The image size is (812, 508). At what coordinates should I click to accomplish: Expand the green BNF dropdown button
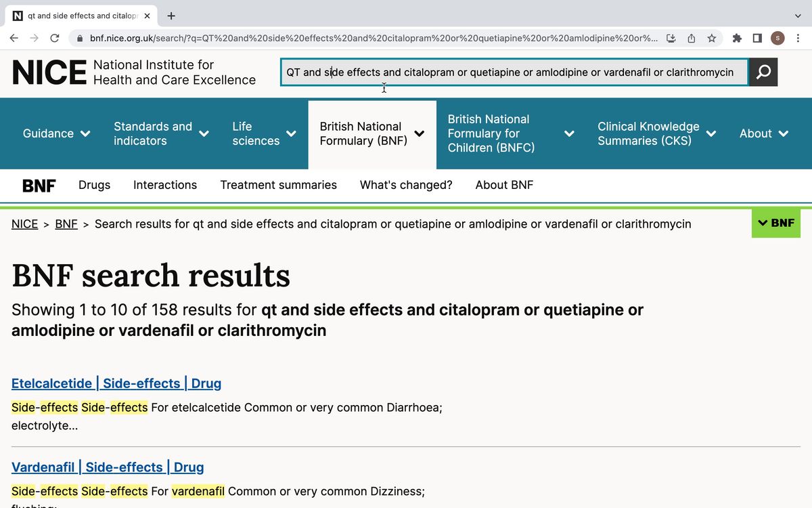(776, 223)
